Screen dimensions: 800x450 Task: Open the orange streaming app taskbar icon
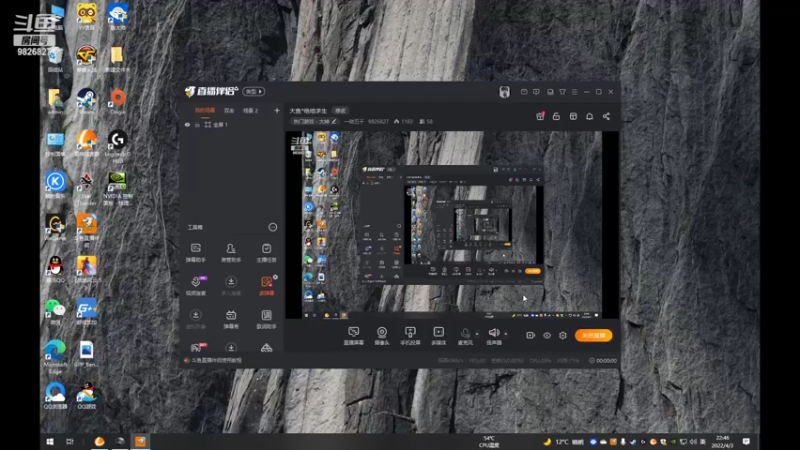(140, 441)
